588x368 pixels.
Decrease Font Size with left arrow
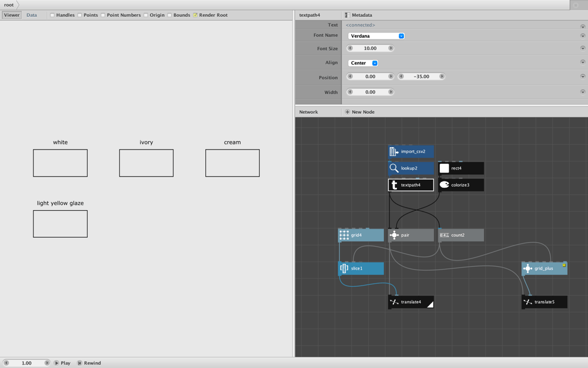coord(350,48)
